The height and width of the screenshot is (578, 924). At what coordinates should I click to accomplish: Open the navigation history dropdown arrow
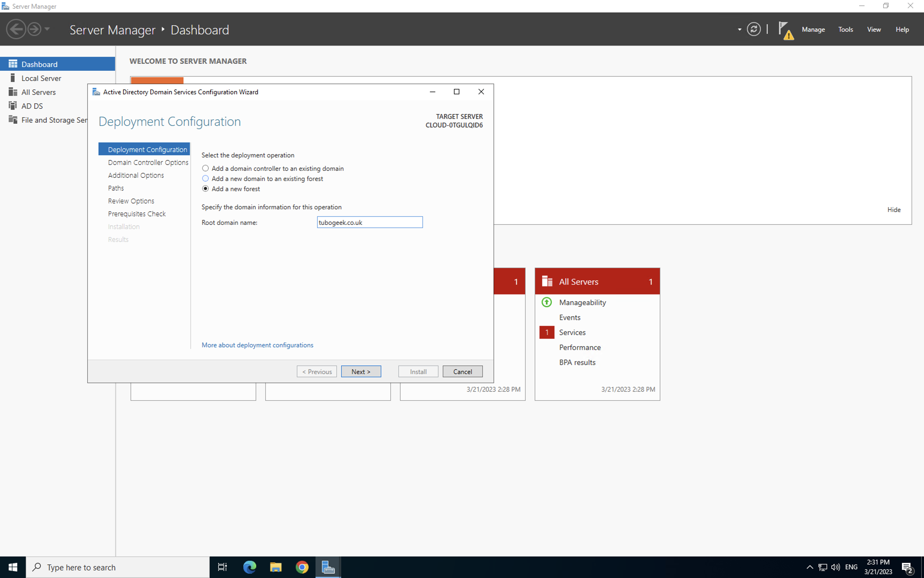coord(47,29)
